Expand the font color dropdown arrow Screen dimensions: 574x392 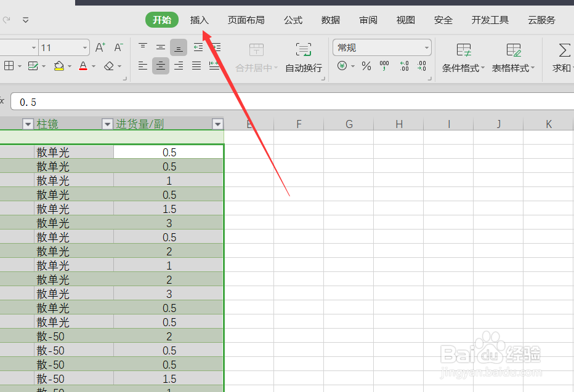coord(94,66)
